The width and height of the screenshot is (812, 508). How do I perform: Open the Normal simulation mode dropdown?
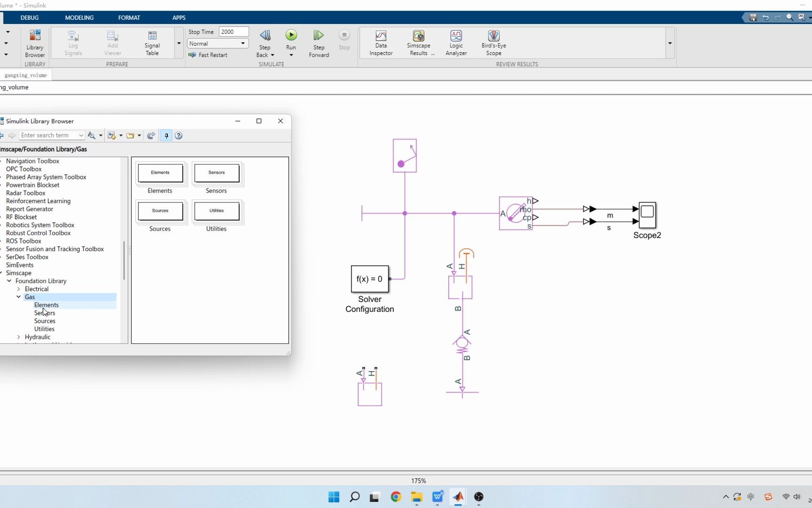pyautogui.click(x=218, y=43)
